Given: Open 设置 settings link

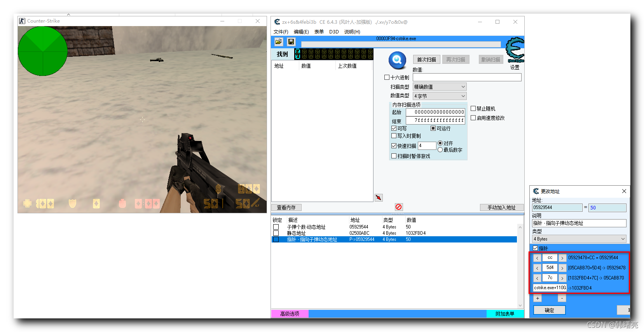Looking at the screenshot, I should (515, 67).
